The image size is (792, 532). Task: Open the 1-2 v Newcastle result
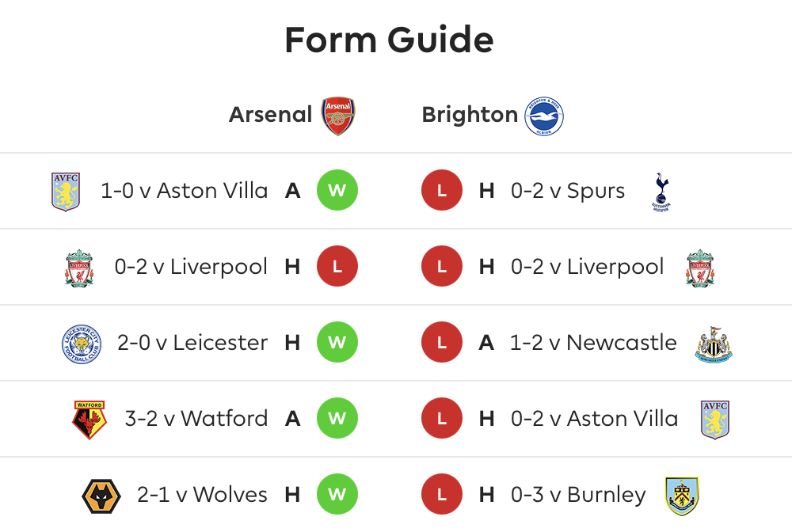point(593,343)
